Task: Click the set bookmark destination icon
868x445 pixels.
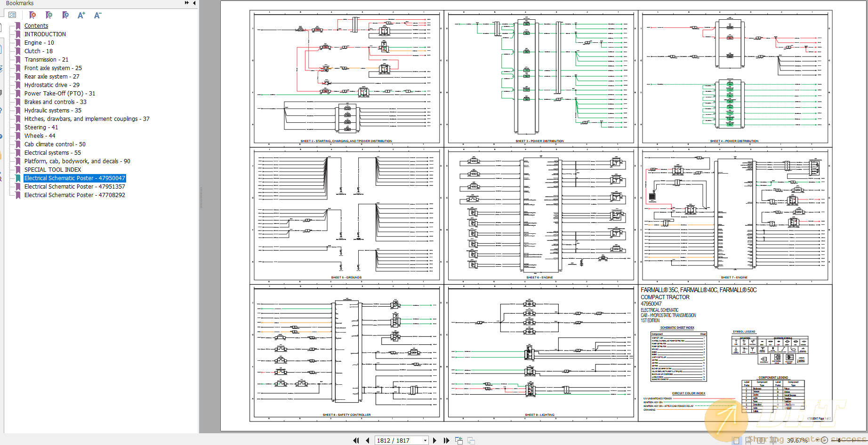Action: pyautogui.click(x=65, y=15)
